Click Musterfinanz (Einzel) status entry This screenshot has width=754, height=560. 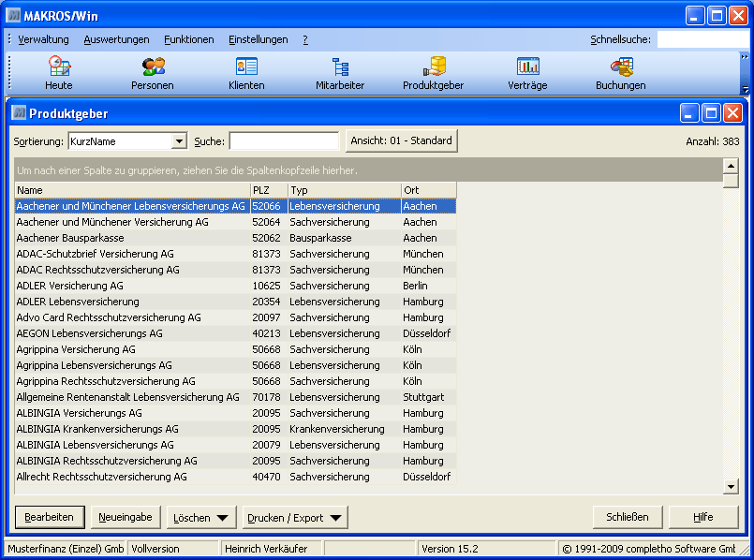66,549
